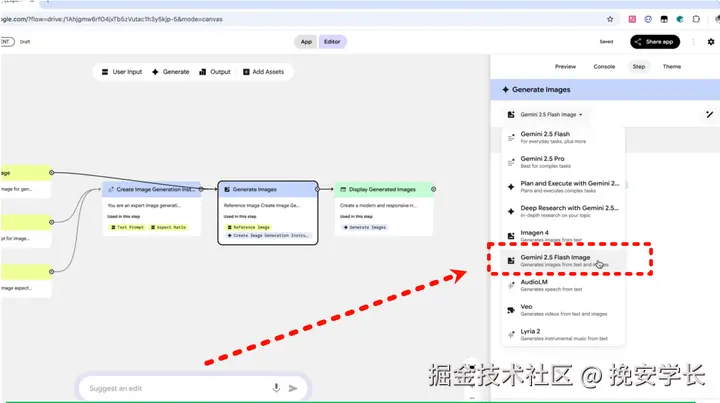The width and height of the screenshot is (720, 403).
Task: Select Veo video model option
Action: click(x=563, y=310)
